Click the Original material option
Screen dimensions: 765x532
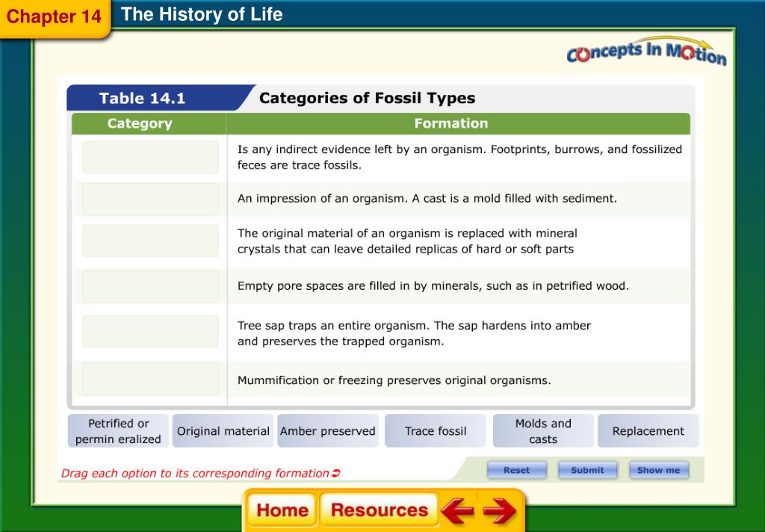pyautogui.click(x=223, y=430)
